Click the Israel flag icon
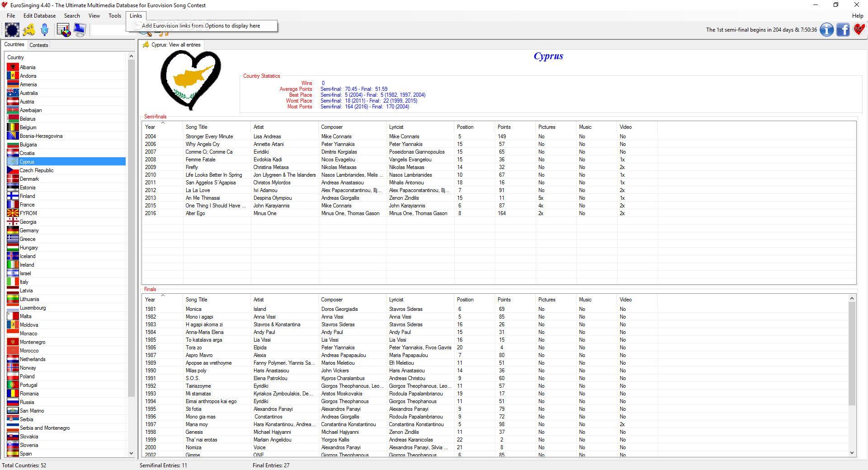Viewport: 868px width, 470px height. click(13, 273)
